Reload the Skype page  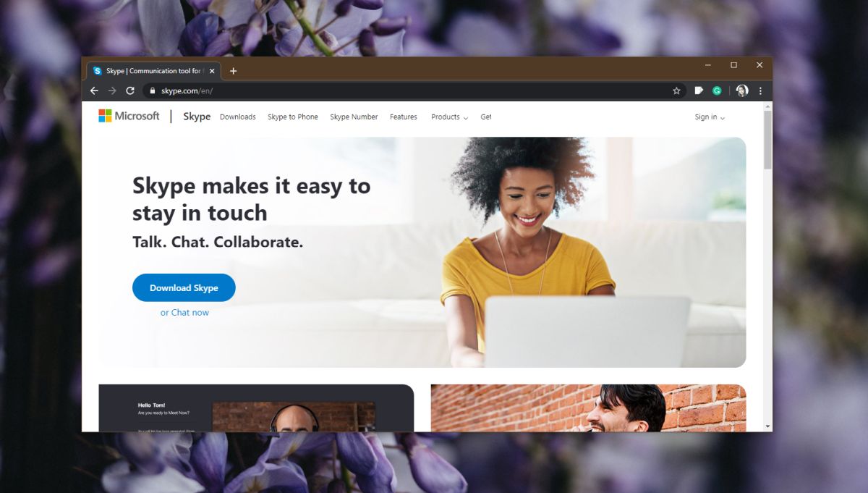tap(130, 90)
